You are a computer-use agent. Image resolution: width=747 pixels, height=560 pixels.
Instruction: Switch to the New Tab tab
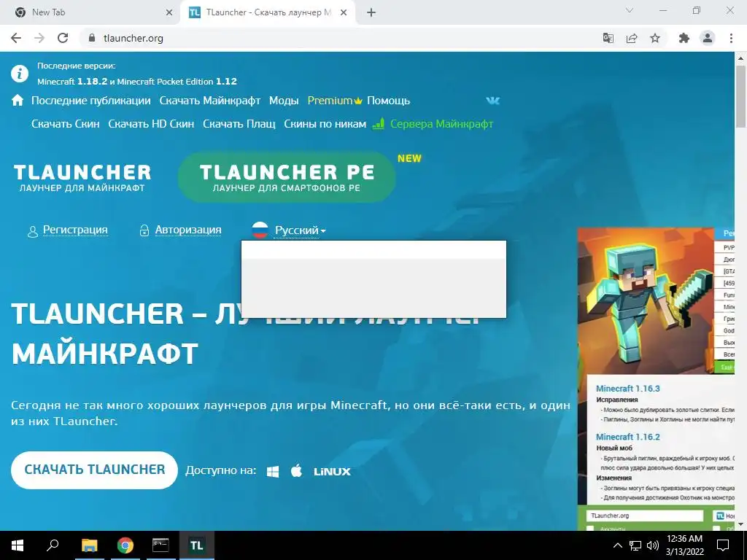tap(90, 12)
